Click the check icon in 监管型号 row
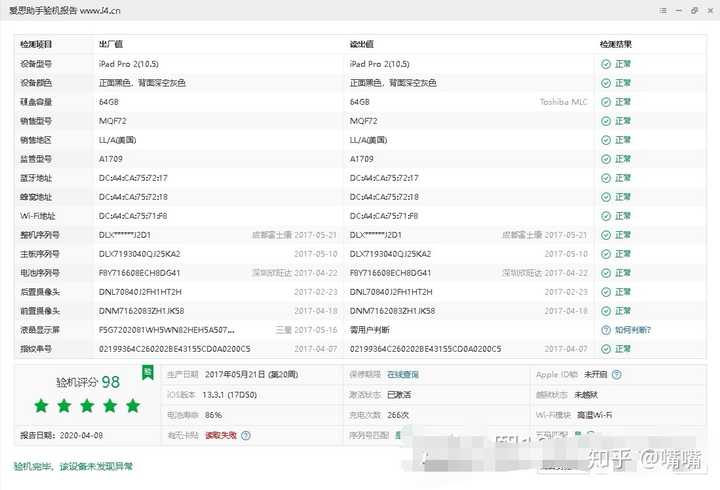This screenshot has width=720, height=490. coord(606,159)
